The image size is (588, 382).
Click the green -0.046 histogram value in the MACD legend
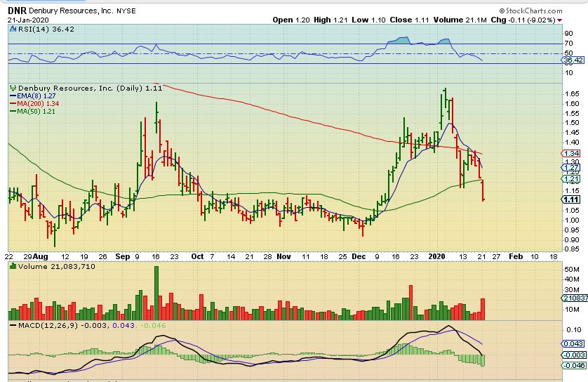(x=153, y=325)
